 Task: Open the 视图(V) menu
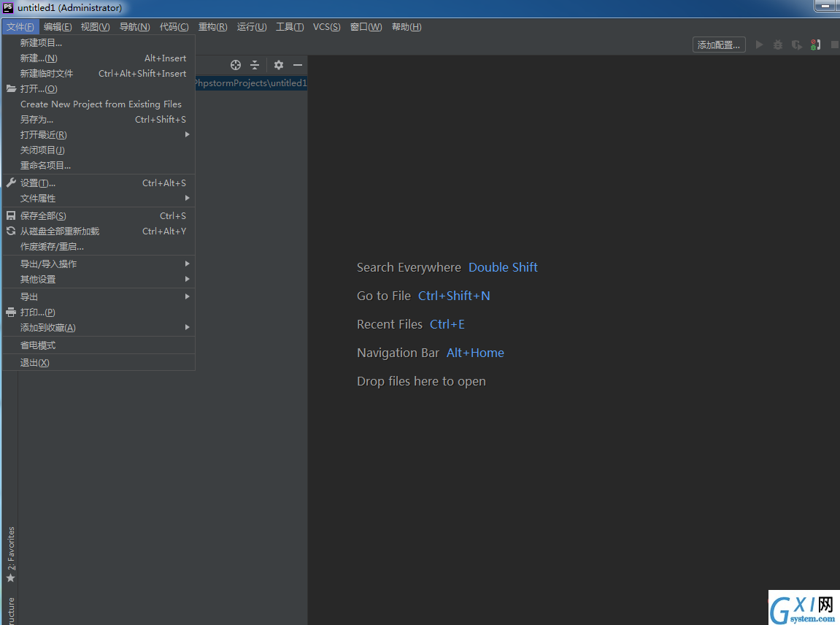96,27
